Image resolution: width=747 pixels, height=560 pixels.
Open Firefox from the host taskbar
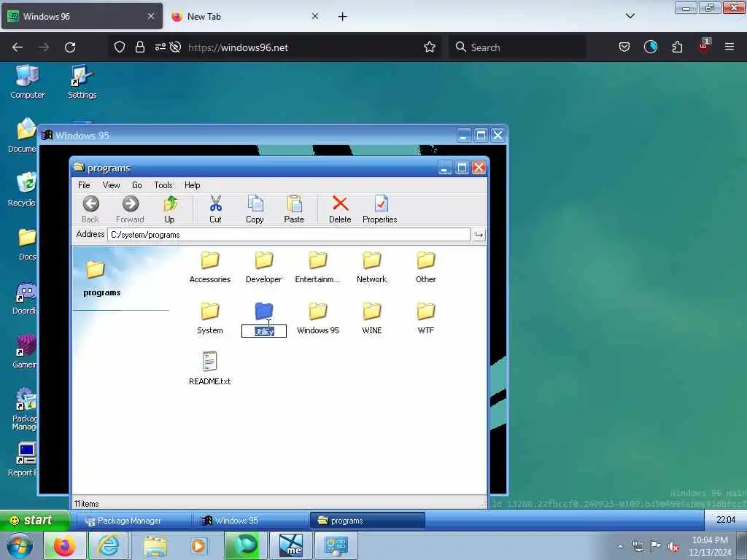click(65, 545)
